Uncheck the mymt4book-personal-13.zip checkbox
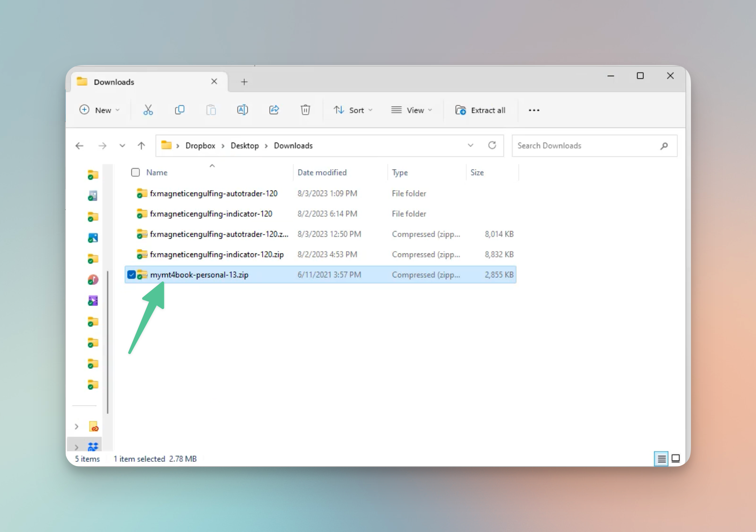Image resolution: width=756 pixels, height=532 pixels. tap(131, 275)
